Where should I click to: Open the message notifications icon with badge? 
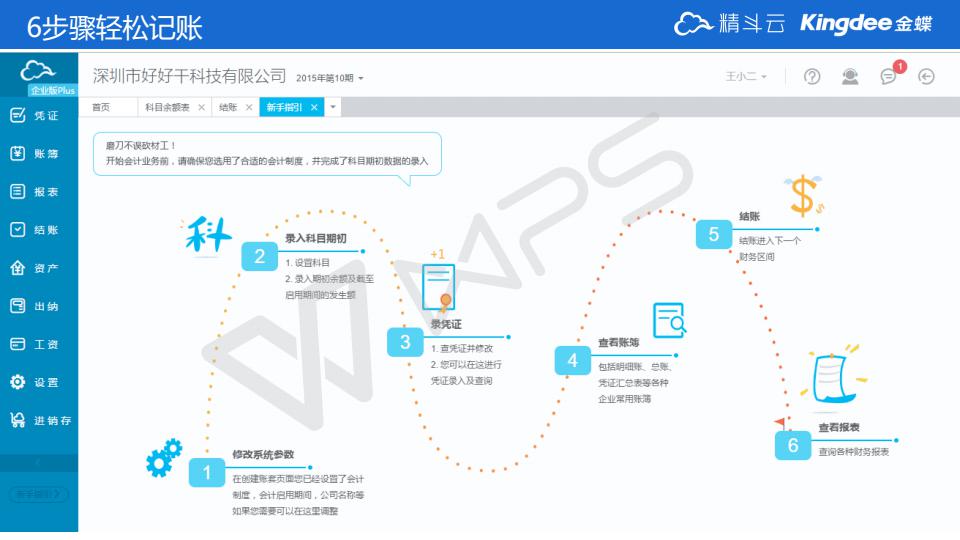(888, 77)
